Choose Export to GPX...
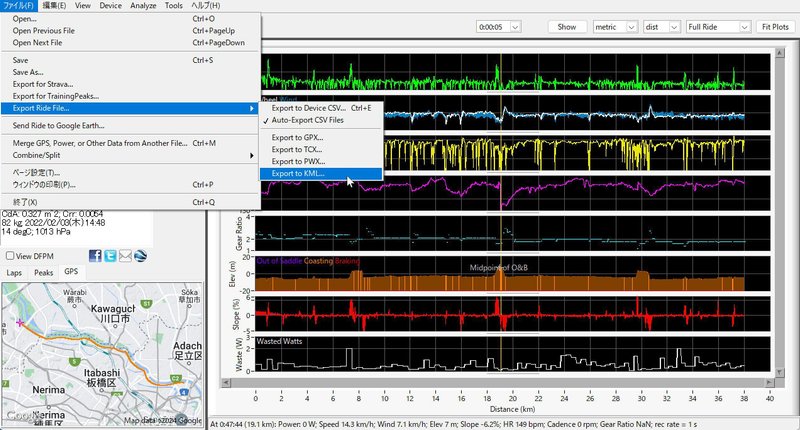 pyautogui.click(x=321, y=137)
